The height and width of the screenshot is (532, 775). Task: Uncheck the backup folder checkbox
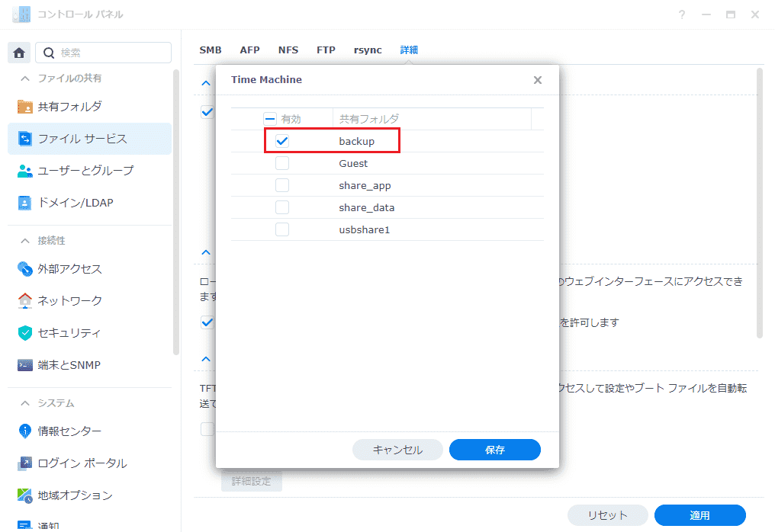[282, 141]
